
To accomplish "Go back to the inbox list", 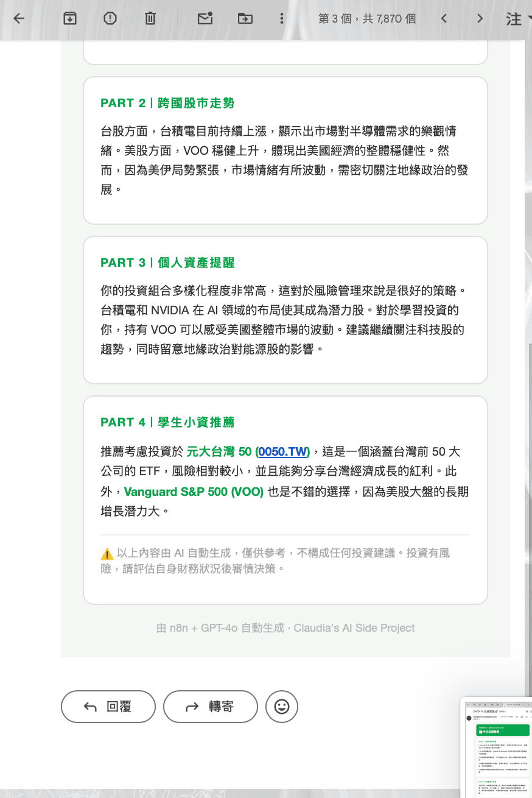I will pos(19,18).
